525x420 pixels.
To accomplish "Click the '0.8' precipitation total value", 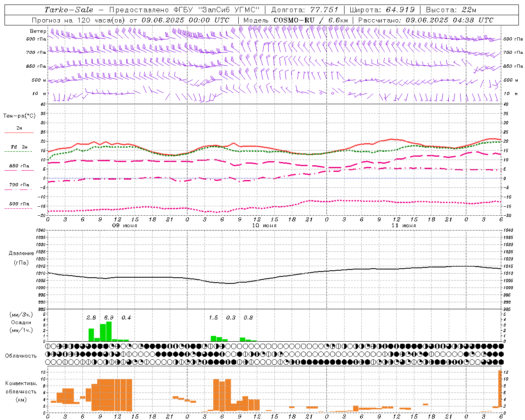I will [248, 317].
